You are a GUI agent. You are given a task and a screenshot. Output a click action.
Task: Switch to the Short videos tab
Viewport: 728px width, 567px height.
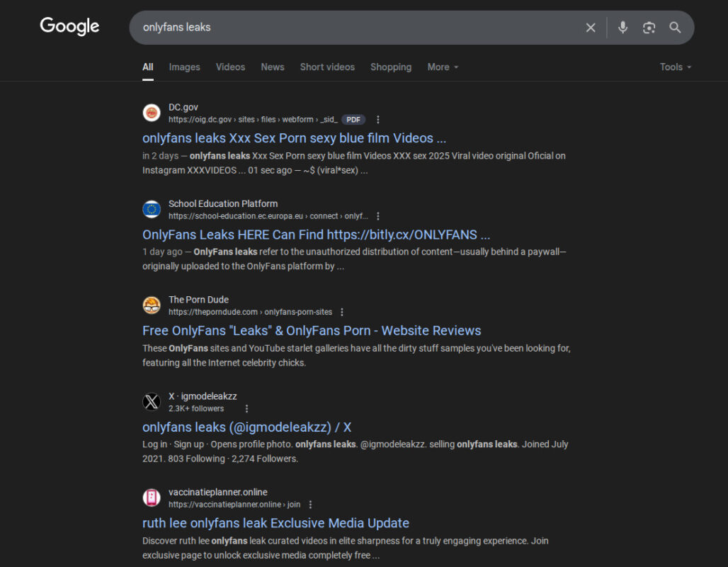[327, 67]
